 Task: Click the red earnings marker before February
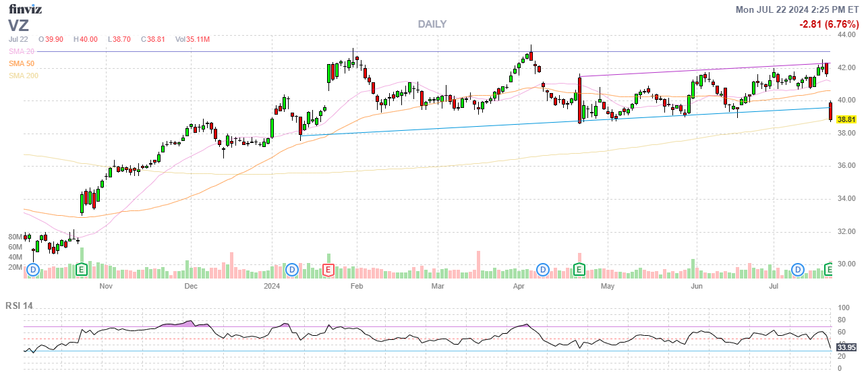(328, 270)
